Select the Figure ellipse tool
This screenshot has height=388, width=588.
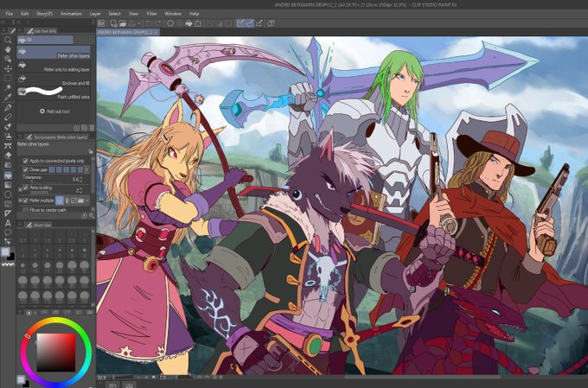pos(8,194)
